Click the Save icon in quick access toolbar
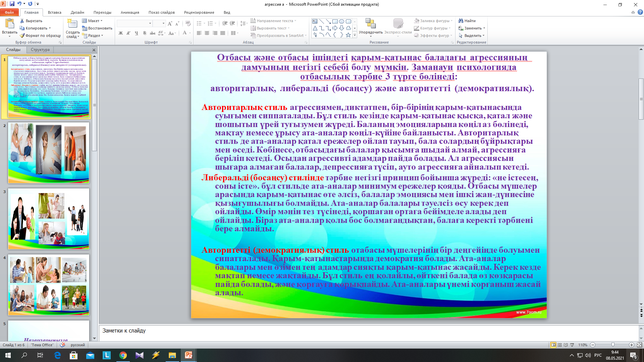 point(12,4)
